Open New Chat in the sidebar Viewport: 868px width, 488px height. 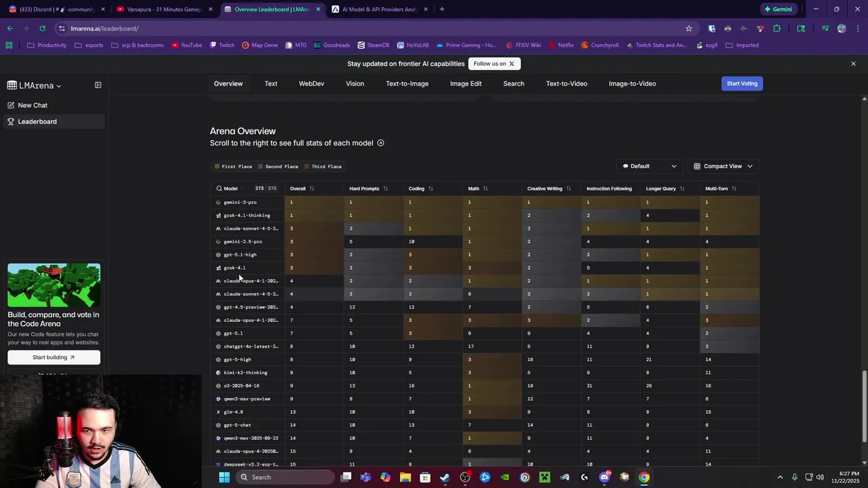(x=33, y=105)
